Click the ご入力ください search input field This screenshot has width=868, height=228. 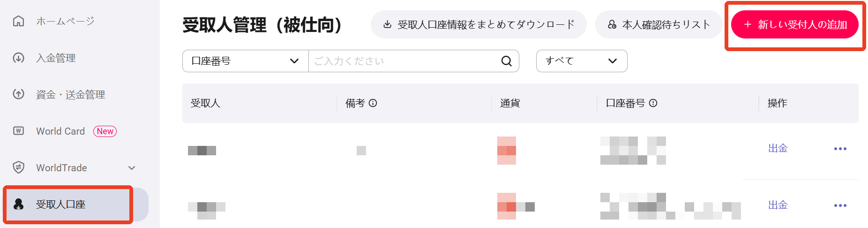(405, 61)
